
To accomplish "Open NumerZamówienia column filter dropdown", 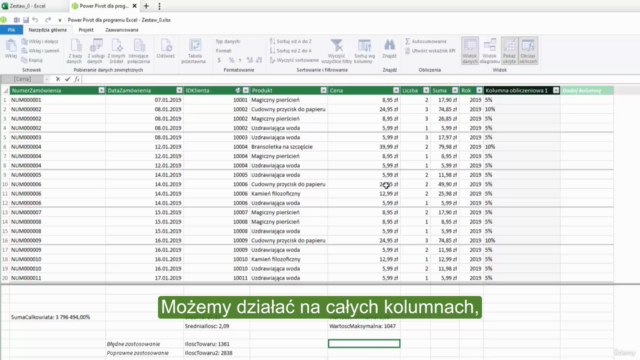I will click(101, 90).
